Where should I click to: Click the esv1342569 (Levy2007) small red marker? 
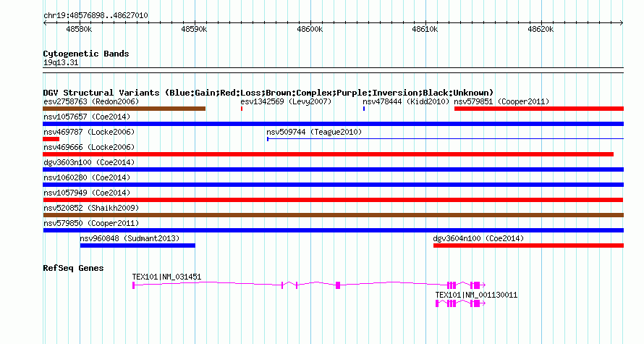pos(242,109)
